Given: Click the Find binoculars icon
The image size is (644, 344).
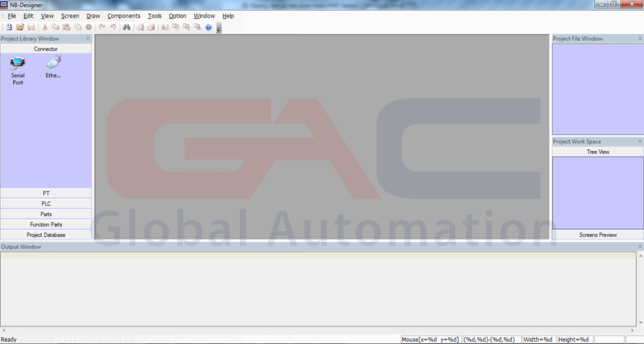Looking at the screenshot, I should [x=126, y=27].
